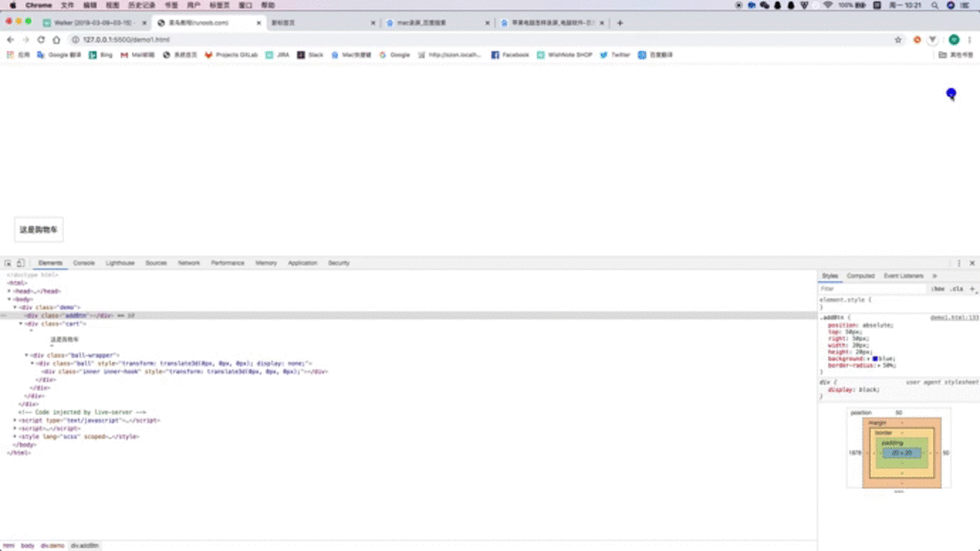
Task: Open the Apple menu
Action: pyautogui.click(x=12, y=5)
